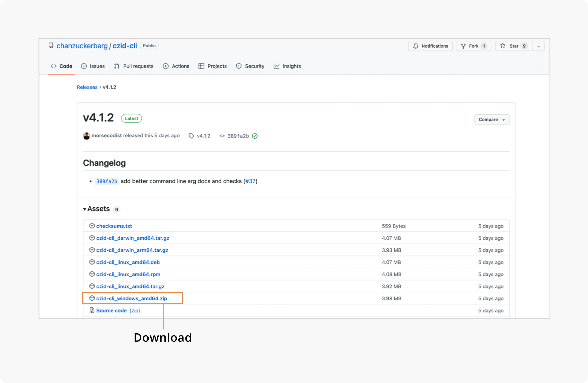Click the v4.1.2 release heading

coord(98,118)
